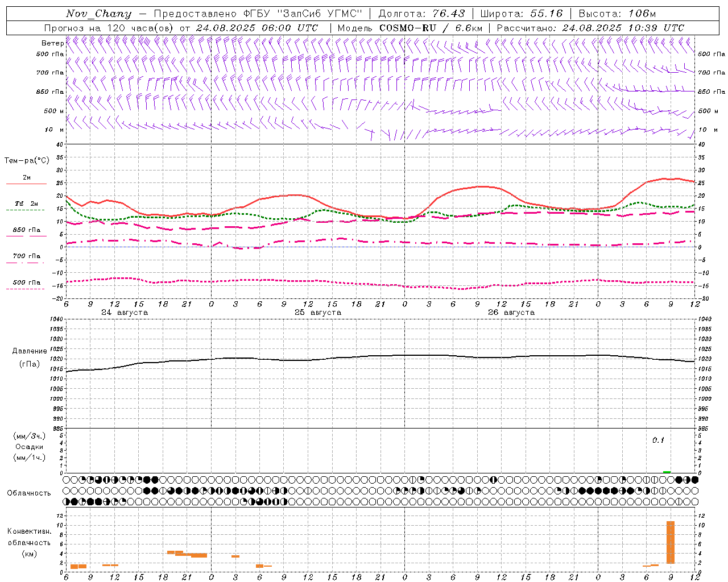Click the '(гПа)' pressure unit label
Viewport: 728px width, 582px height.
[30, 364]
